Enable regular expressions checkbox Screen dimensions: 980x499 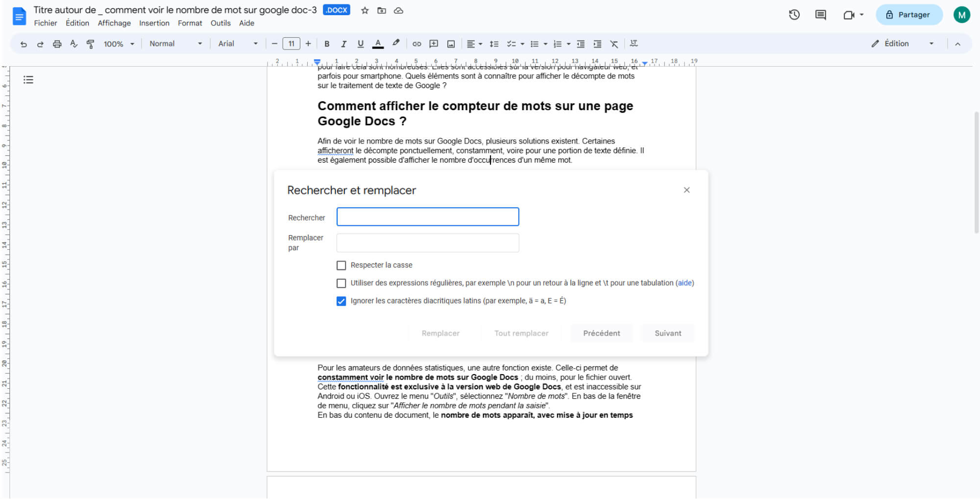tap(342, 283)
